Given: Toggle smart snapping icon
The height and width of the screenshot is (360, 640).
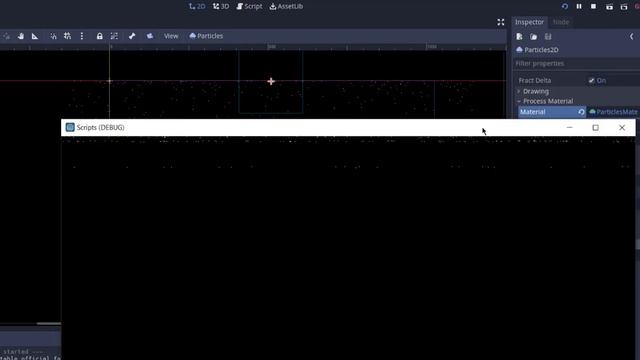Looking at the screenshot, I should click(x=53, y=36).
